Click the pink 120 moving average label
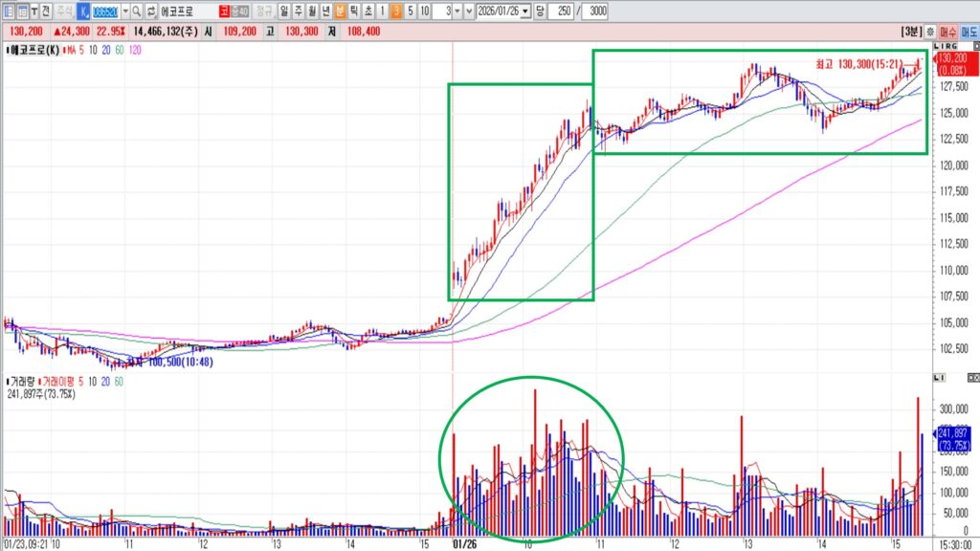Viewport: 980px width, 551px height. point(134,49)
